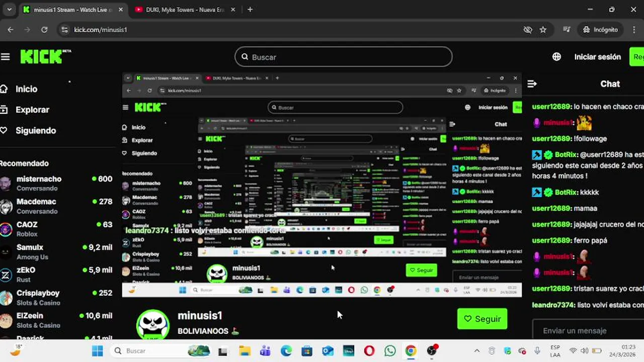View site information icon in address bar

click(64, 30)
